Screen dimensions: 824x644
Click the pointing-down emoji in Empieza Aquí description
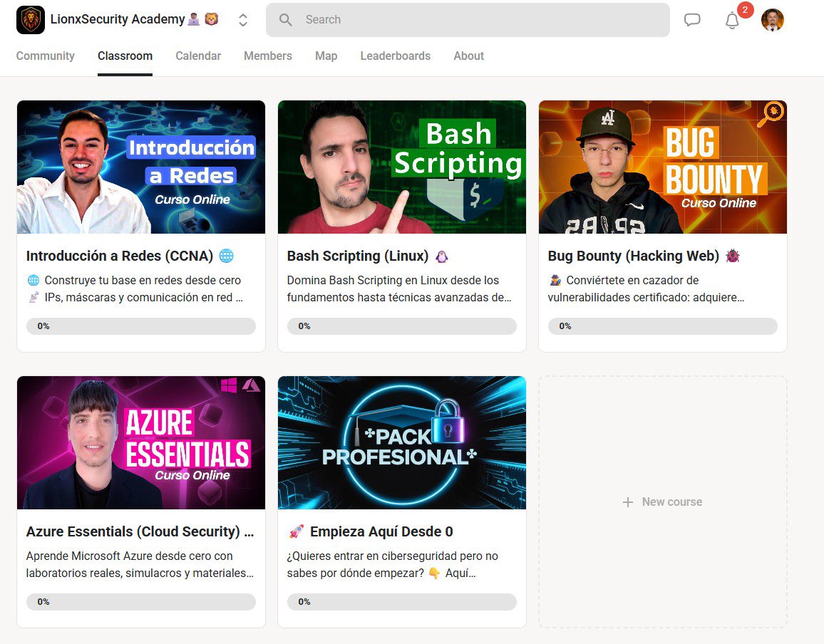coord(435,573)
